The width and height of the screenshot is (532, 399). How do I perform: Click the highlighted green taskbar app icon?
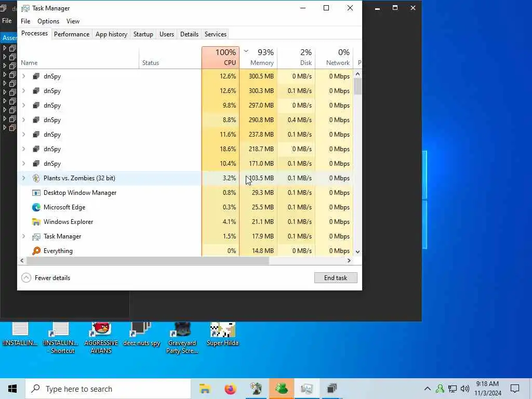[281, 389]
